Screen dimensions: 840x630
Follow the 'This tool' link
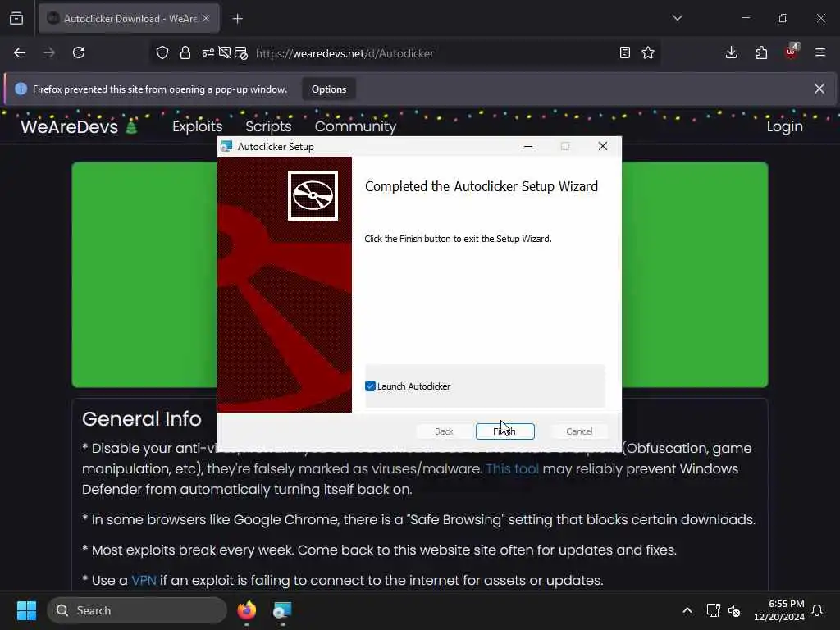coord(512,468)
